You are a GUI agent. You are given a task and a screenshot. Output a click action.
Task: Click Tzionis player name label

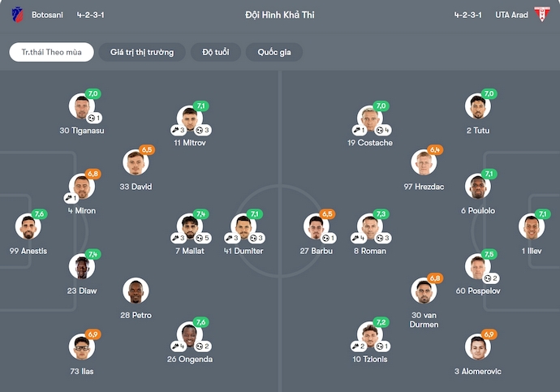click(368, 359)
